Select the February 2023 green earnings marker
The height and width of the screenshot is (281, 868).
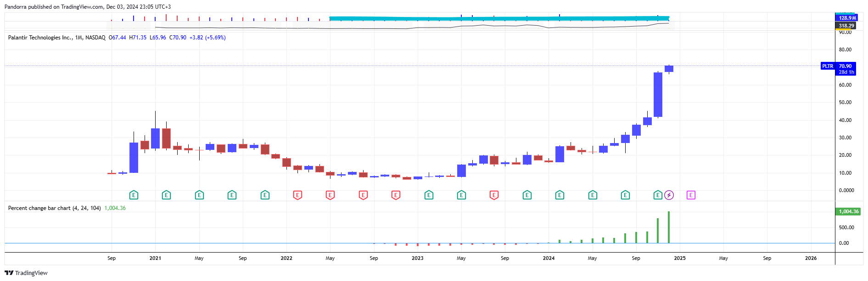pyautogui.click(x=429, y=195)
